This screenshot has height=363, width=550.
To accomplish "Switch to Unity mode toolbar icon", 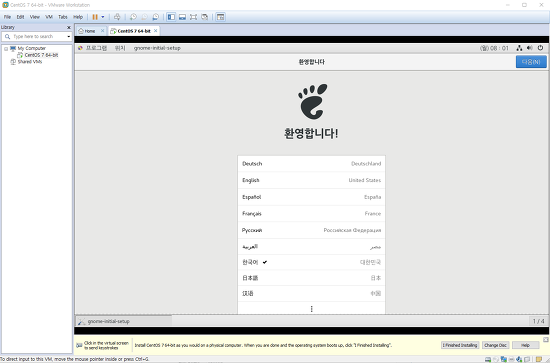I will click(x=204, y=17).
